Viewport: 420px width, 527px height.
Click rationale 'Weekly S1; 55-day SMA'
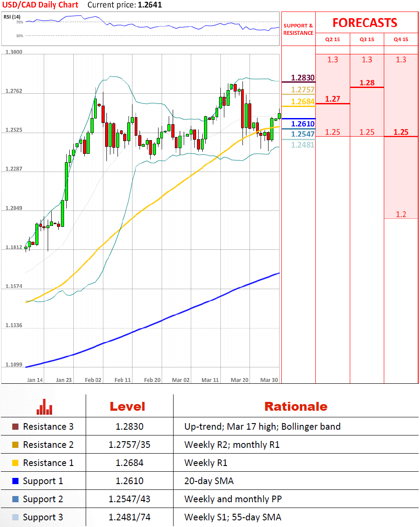tap(233, 518)
